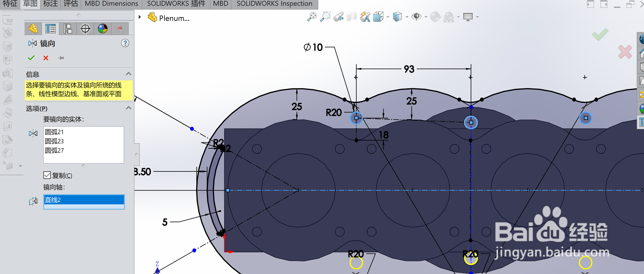Open the MBD tab
The image size is (644, 274).
[221, 4]
